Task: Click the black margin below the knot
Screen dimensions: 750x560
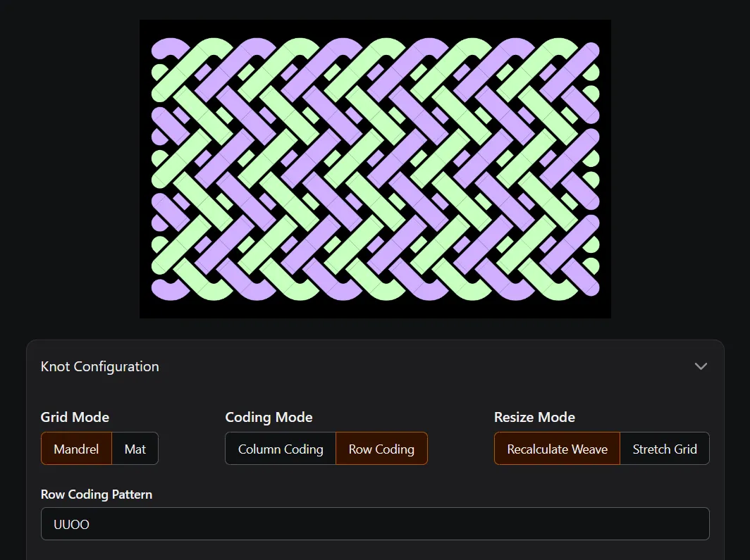Action: pyautogui.click(x=375, y=309)
